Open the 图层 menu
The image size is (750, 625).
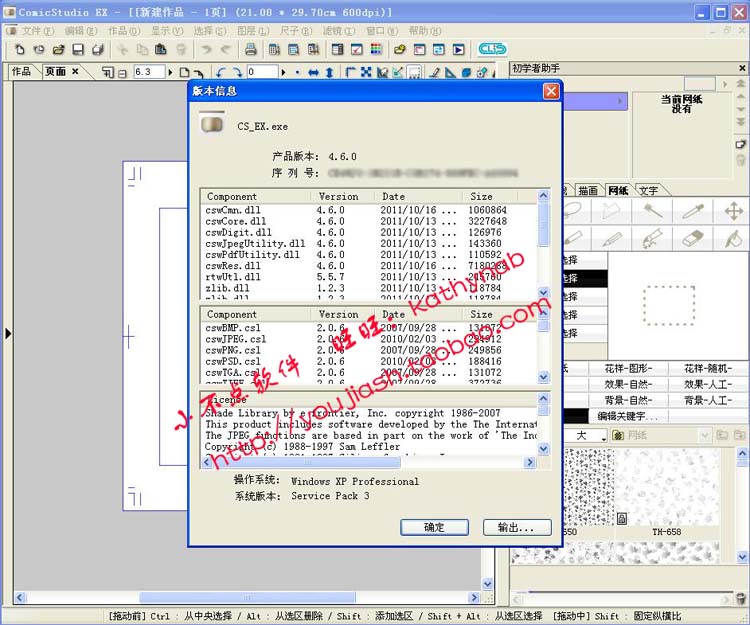pyautogui.click(x=253, y=31)
